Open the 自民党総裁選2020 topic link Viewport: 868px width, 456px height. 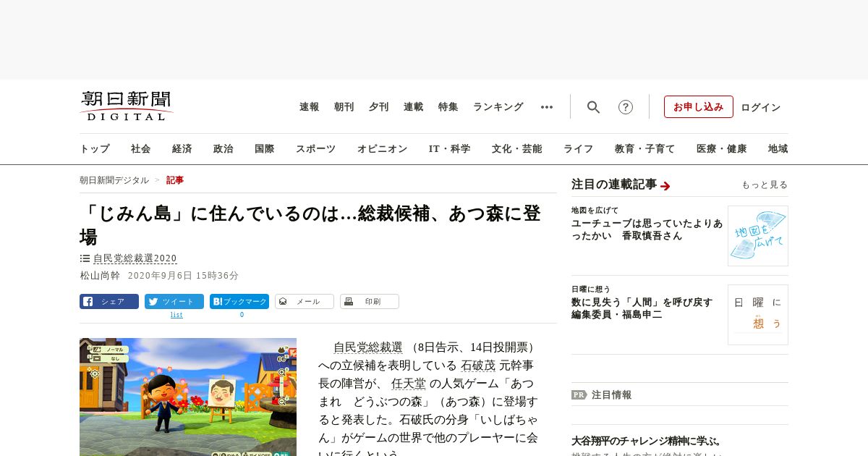tap(135, 258)
